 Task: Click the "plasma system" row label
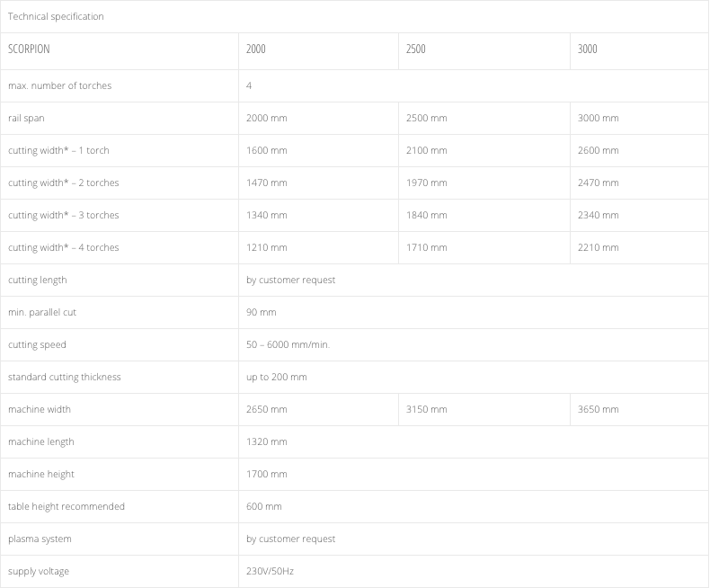[x=40, y=539]
